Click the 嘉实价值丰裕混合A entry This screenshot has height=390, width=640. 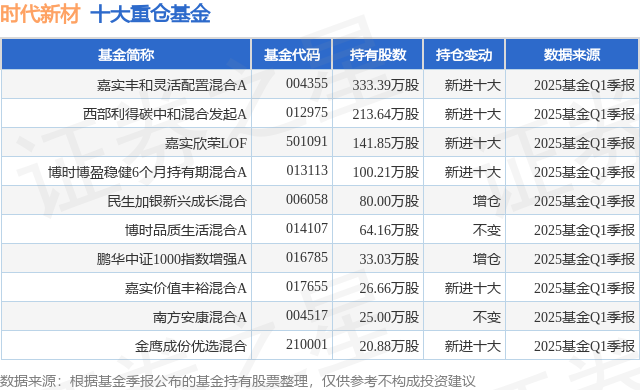point(186,288)
